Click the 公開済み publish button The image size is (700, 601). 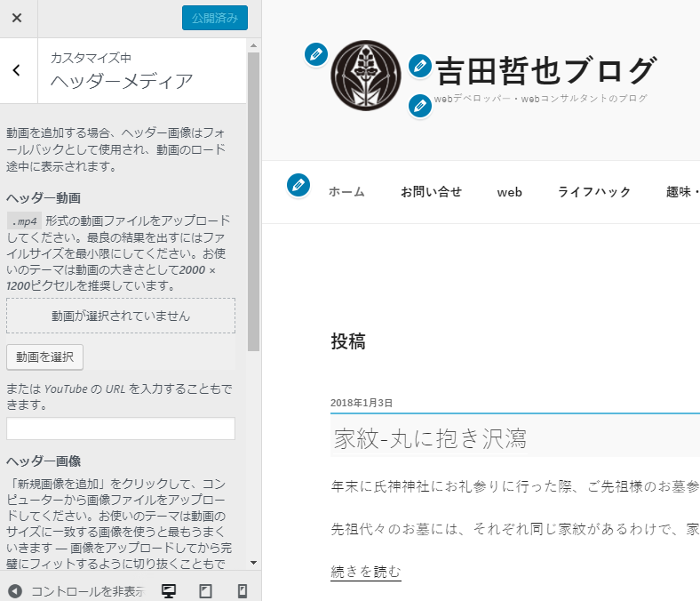214,18
